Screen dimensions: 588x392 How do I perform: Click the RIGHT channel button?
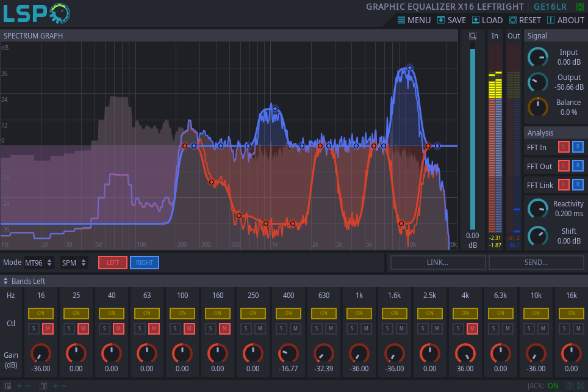point(145,263)
